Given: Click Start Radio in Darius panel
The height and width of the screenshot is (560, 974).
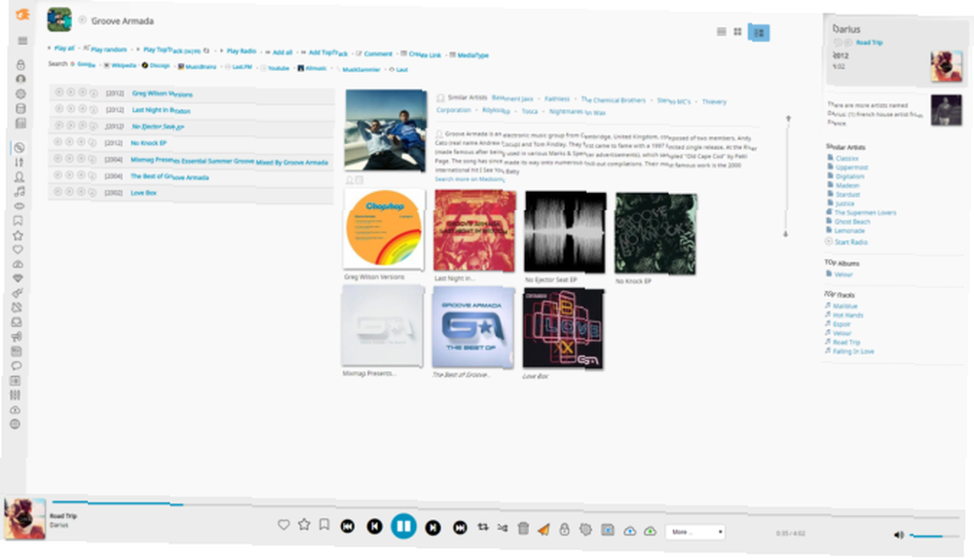Looking at the screenshot, I should pyautogui.click(x=850, y=243).
